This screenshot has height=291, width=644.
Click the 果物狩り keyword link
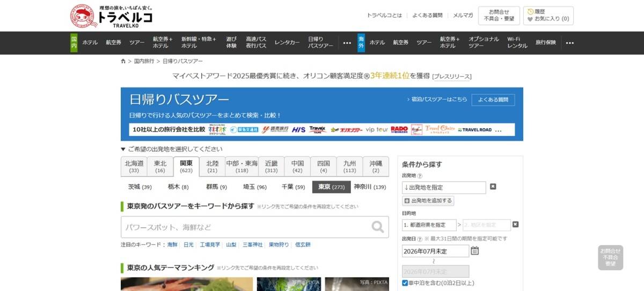coord(279,244)
